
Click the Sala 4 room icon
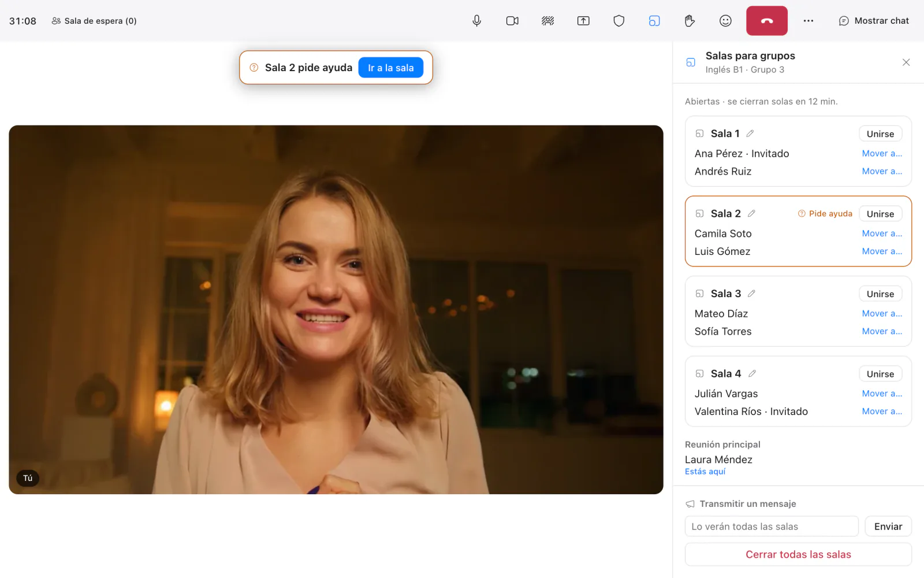699,373
